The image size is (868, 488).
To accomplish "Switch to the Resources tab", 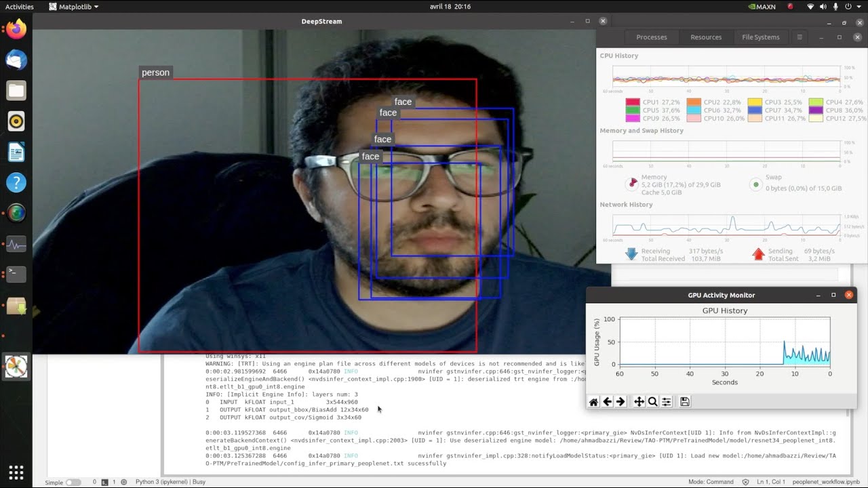I will [x=706, y=37].
